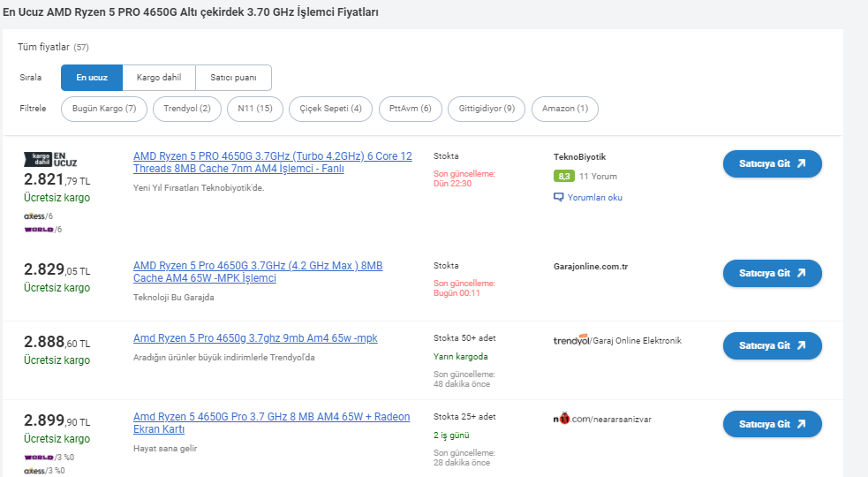Go to seller Garajonline.com.tr via Satıcıya Git
The height and width of the screenshot is (477, 868).
773,273
